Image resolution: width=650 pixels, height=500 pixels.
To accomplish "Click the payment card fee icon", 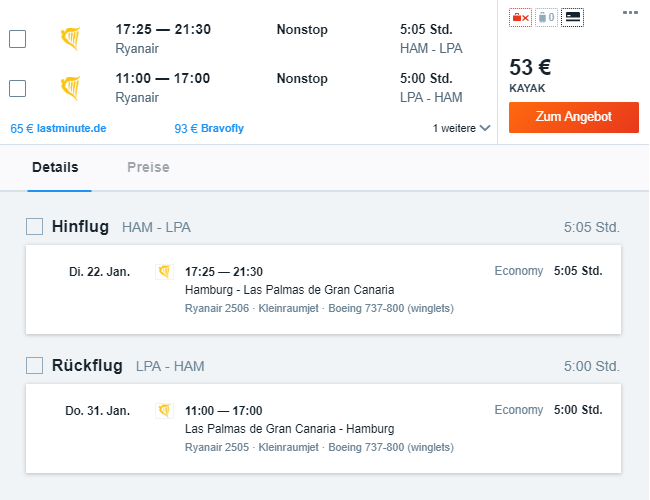I will [572, 17].
